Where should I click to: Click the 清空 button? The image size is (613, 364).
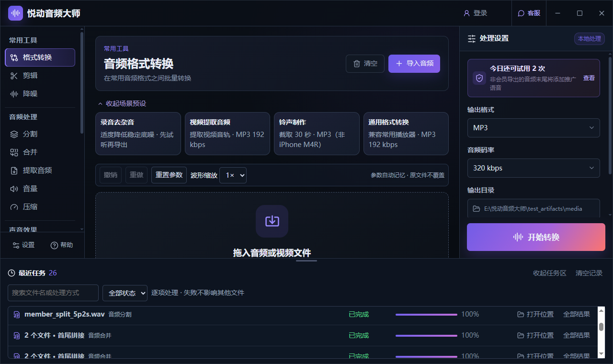click(x=365, y=64)
